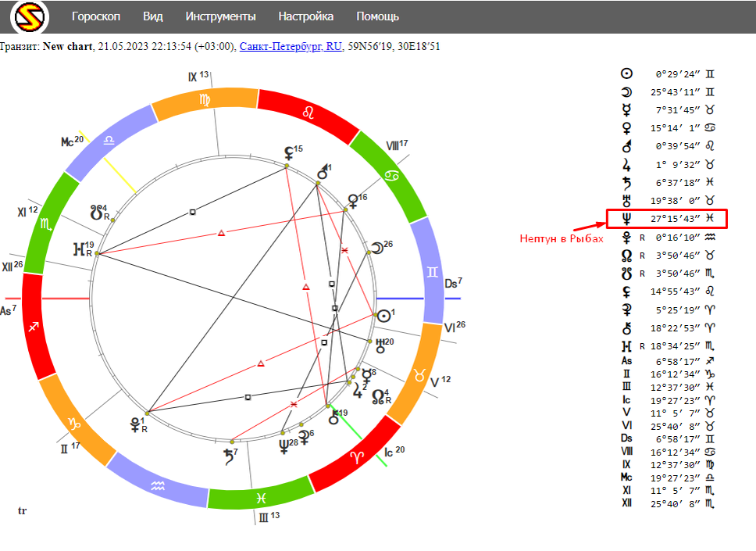Open the Гороскоп menu
756x551 pixels.
point(96,16)
